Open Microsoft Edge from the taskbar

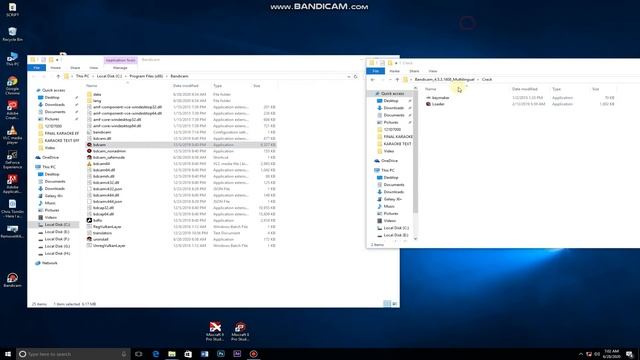click(x=156, y=354)
